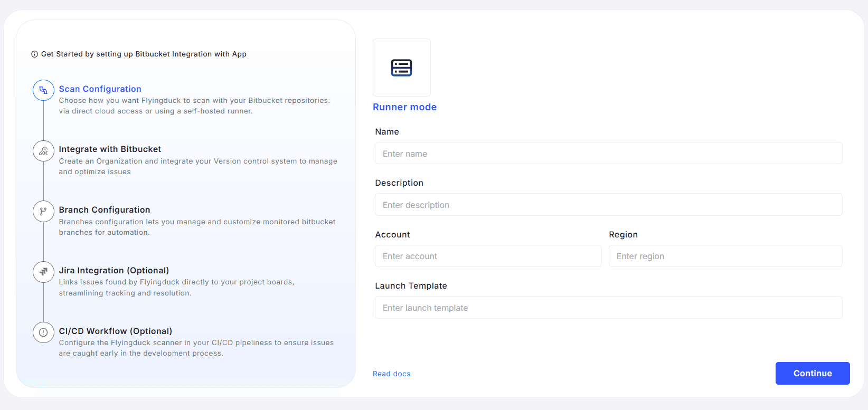Open the Read docs link
Viewport: 868px width, 410px height.
pyautogui.click(x=391, y=374)
